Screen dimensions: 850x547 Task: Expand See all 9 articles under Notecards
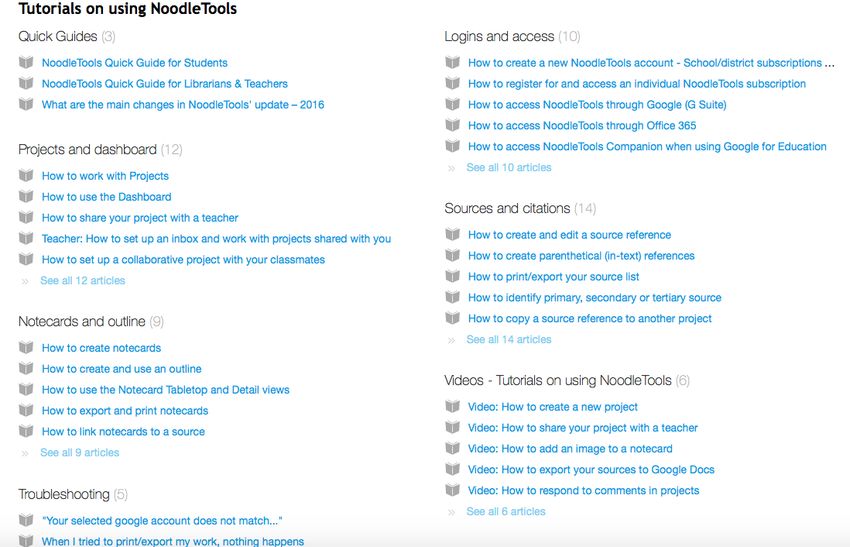[80, 452]
